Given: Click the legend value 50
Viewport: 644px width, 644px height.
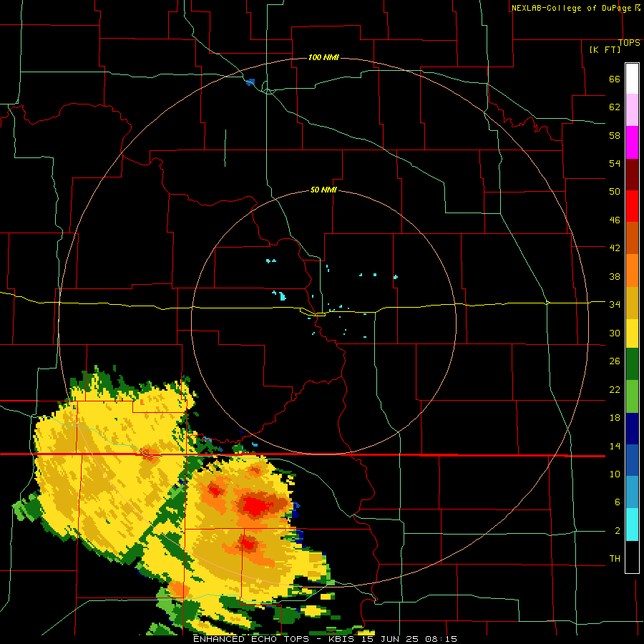Looking at the screenshot, I should pyautogui.click(x=615, y=192).
